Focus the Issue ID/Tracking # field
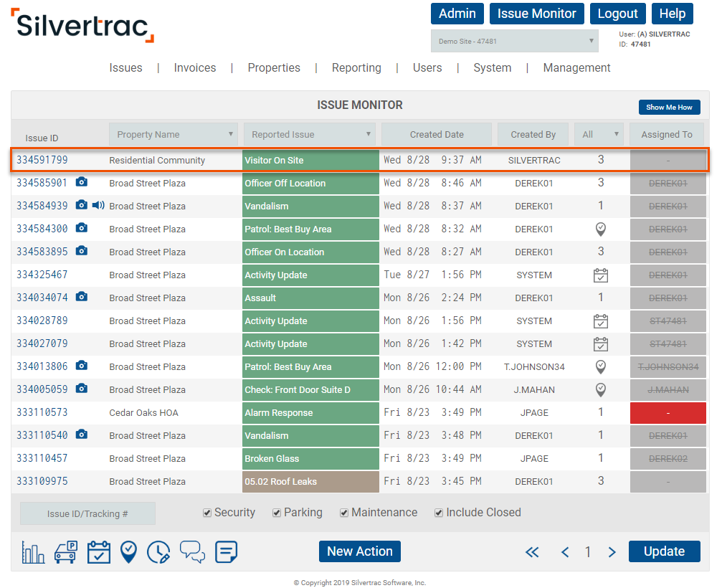722x588 pixels. click(87, 513)
